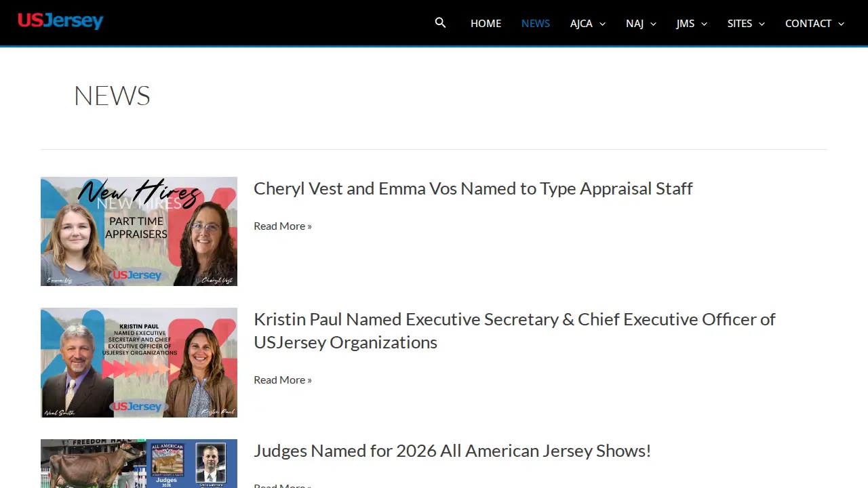This screenshot has width=868, height=488.
Task: Click the New Hires Part Time Appraisers thumbnail
Action: tap(139, 231)
